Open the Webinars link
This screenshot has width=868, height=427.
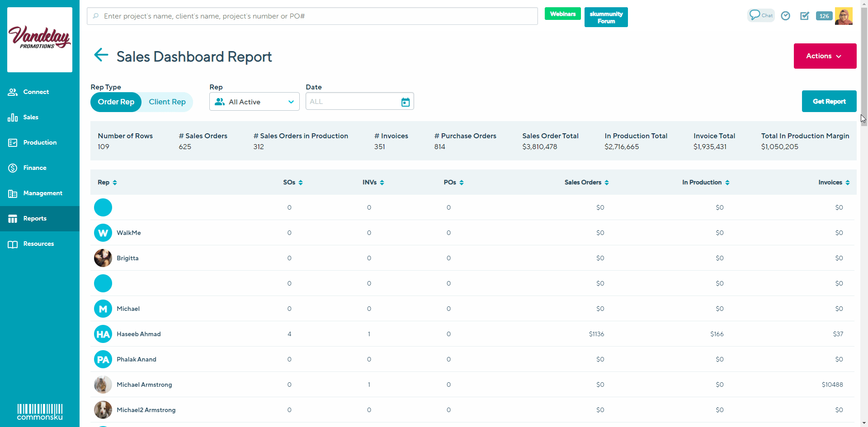562,14
